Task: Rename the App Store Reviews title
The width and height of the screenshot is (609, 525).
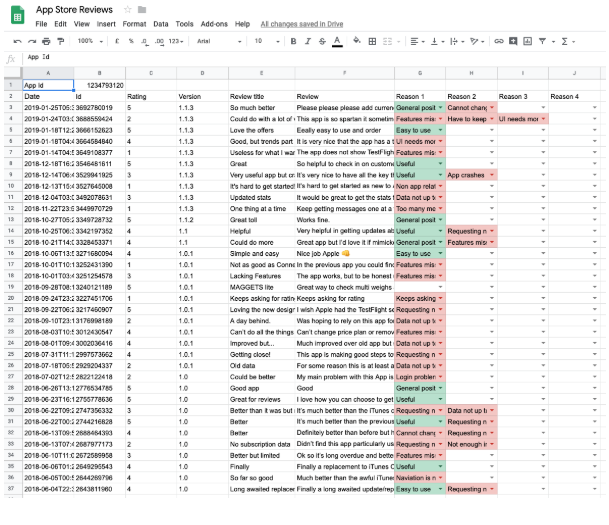Action: click(x=74, y=10)
